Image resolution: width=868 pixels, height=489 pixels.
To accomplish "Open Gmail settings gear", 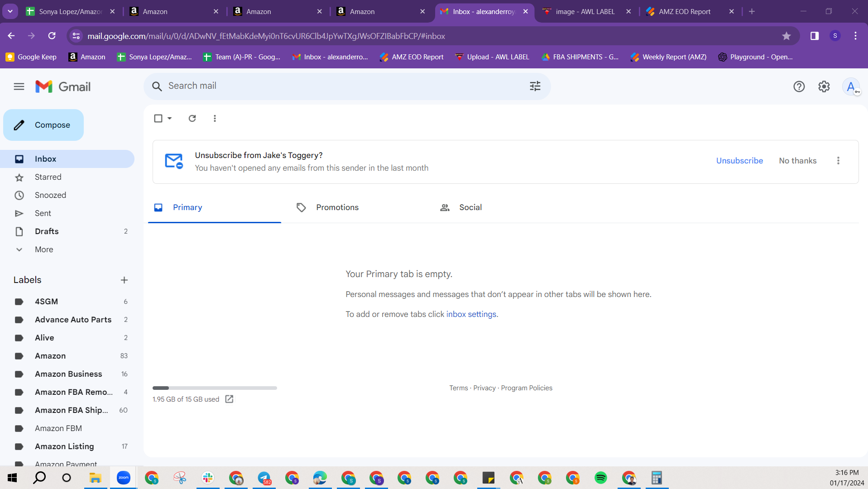I will click(x=824, y=86).
